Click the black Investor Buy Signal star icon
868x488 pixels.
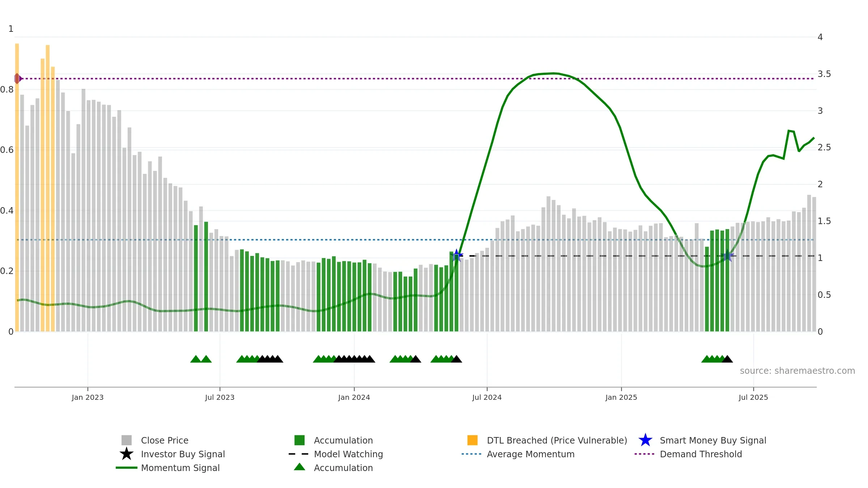(x=127, y=454)
